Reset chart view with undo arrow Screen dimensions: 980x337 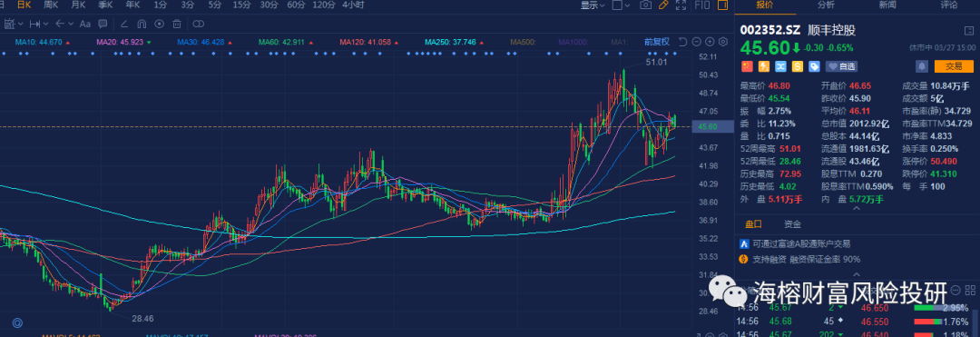683,42
